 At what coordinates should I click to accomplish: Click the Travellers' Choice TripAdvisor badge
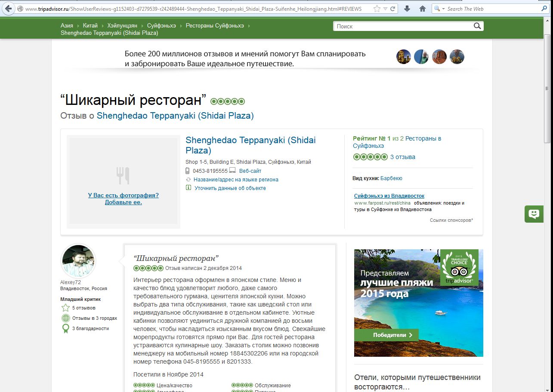[x=459, y=267]
